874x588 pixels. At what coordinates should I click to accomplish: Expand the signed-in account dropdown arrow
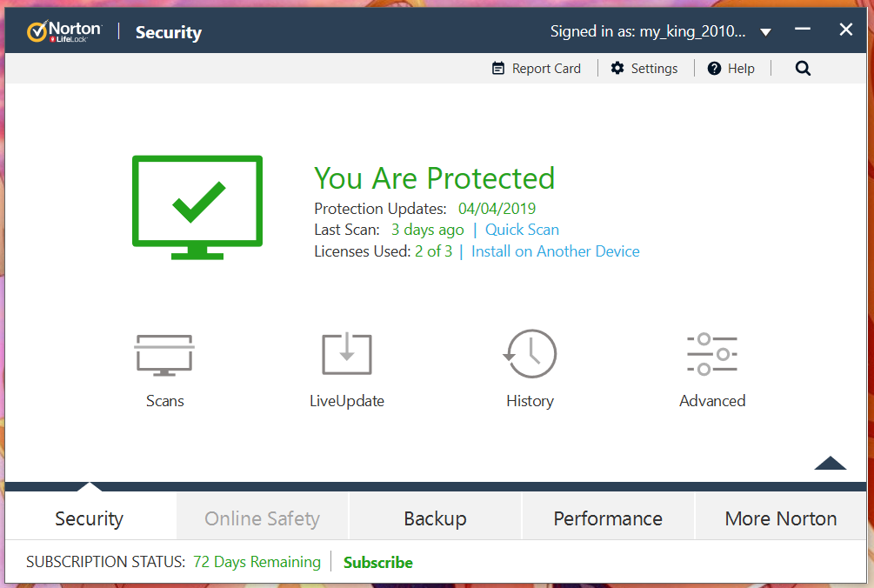click(766, 32)
